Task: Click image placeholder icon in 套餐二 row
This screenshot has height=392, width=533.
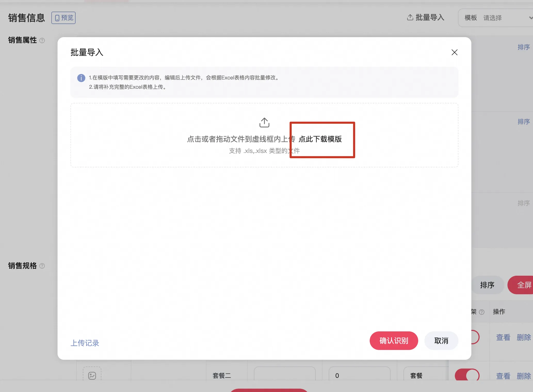Action: (x=92, y=375)
